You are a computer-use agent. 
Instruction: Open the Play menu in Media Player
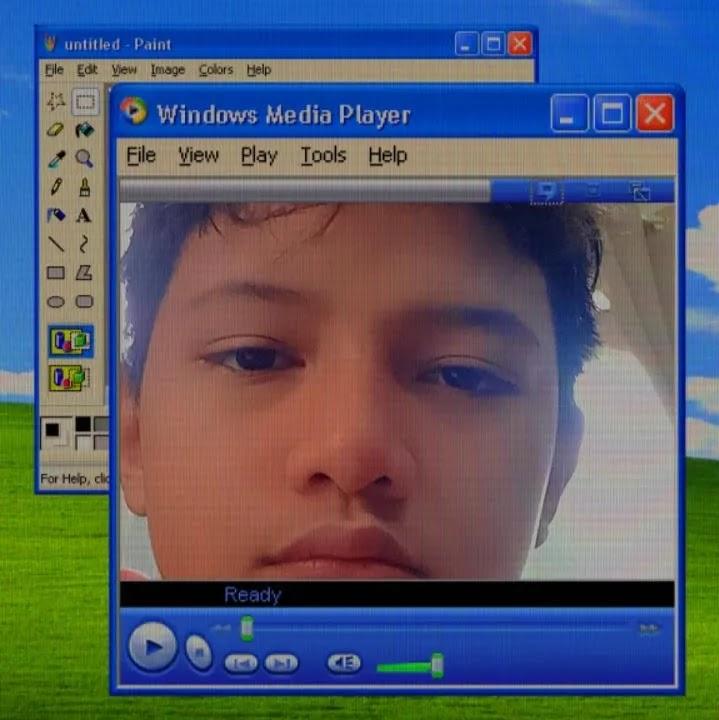pyautogui.click(x=259, y=155)
